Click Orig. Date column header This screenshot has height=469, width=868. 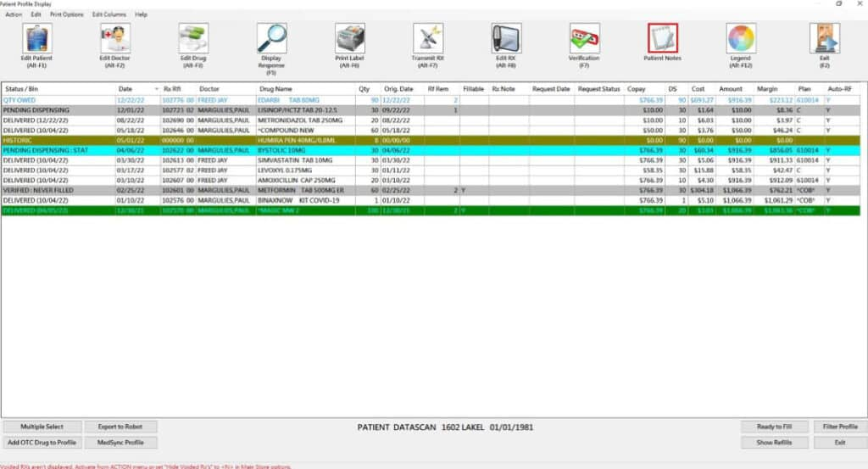click(398, 89)
